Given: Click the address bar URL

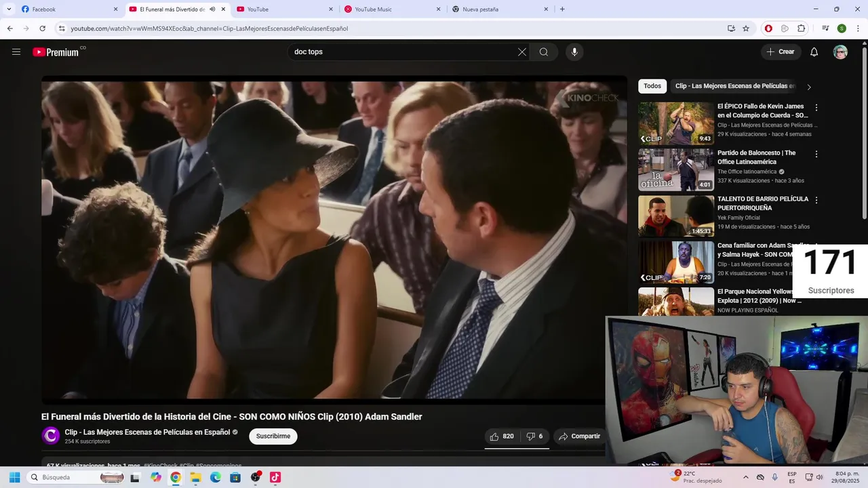Looking at the screenshot, I should tap(210, 28).
